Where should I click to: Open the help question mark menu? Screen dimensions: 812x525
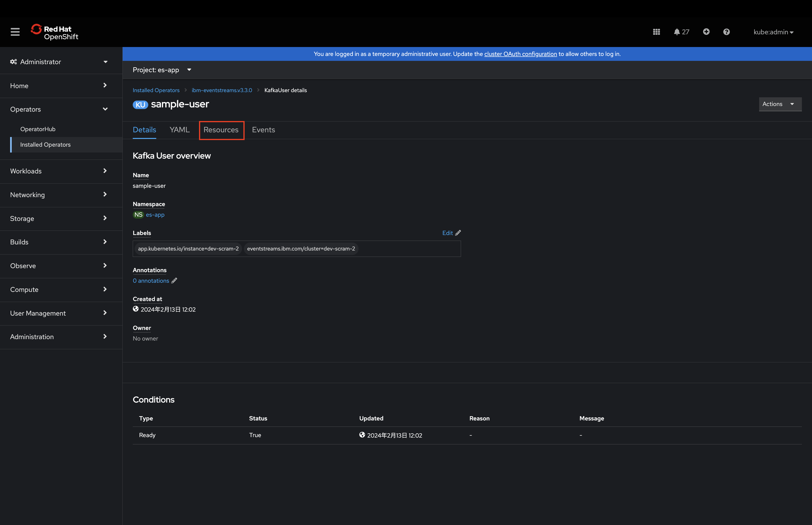(x=726, y=32)
